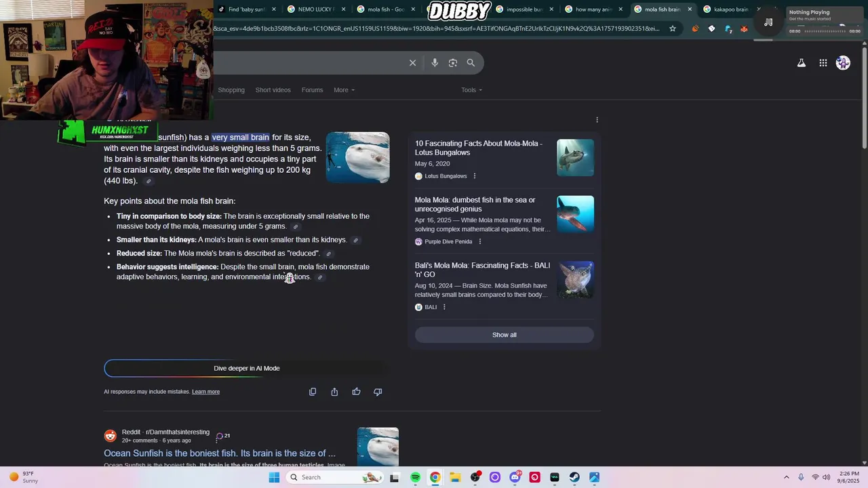Close the 'mola fish brain' active tab
Image resolution: width=868 pixels, height=488 pixels.
[x=690, y=9]
